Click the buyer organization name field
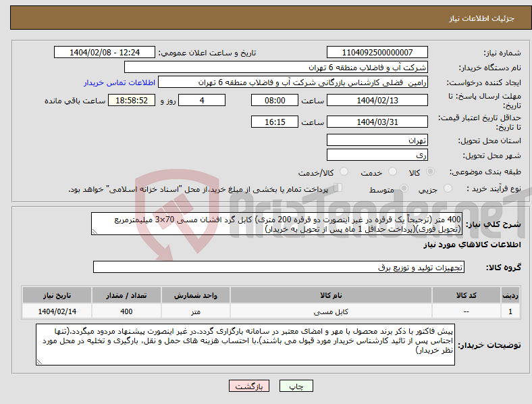The width and height of the screenshot is (532, 404). click(276, 67)
